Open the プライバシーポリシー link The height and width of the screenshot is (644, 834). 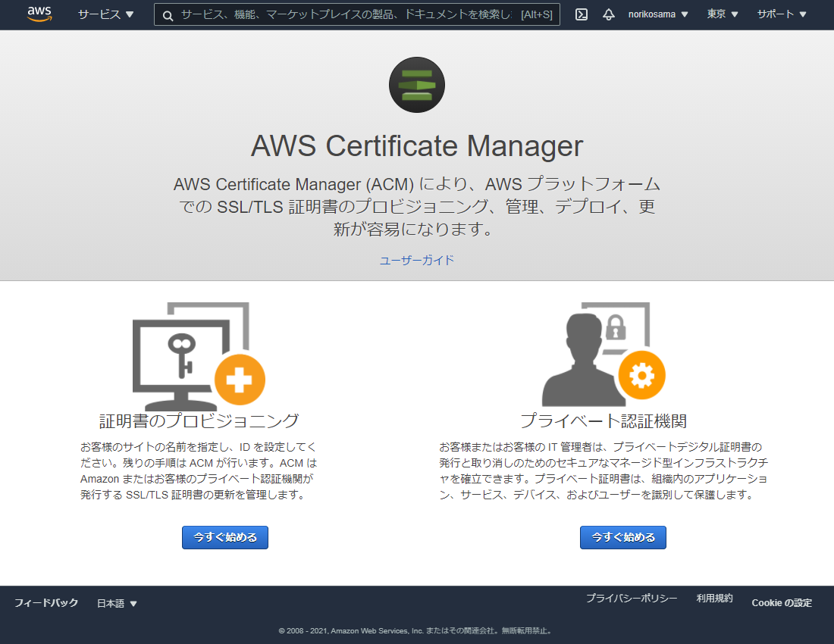click(632, 599)
